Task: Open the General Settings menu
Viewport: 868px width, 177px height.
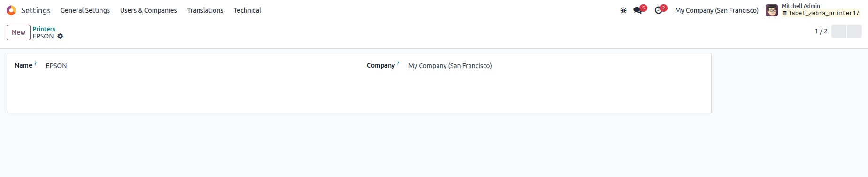Action: point(85,10)
